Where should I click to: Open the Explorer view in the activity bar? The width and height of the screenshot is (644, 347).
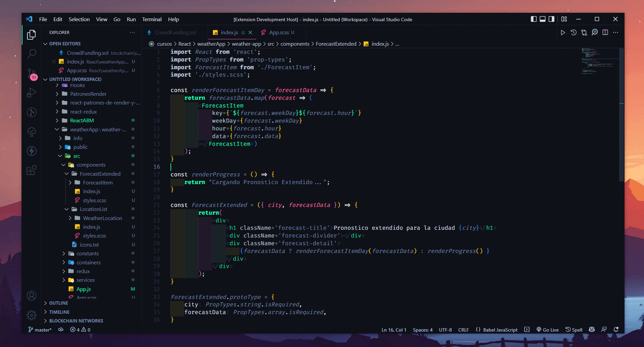32,35
